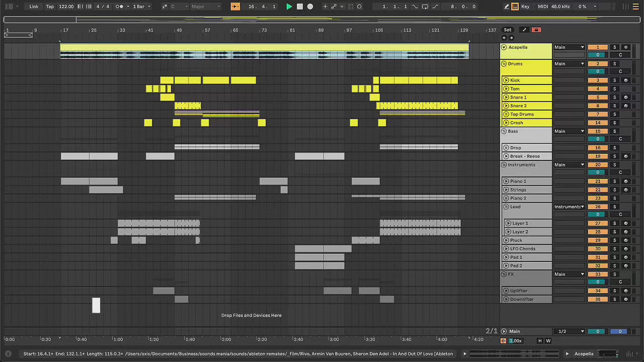Arm the Acapella track for recording
The image size is (644, 362).
626,47
